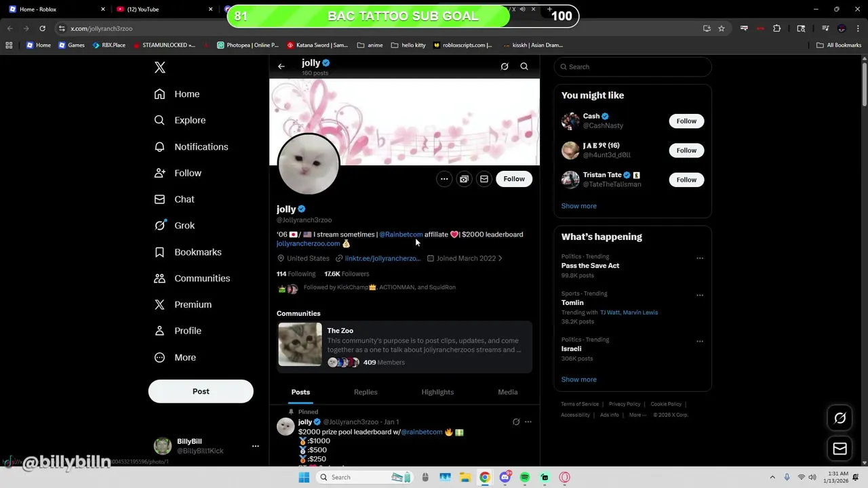Click Grok icon in profile header
Screen dimensions: 868x488
505,66
